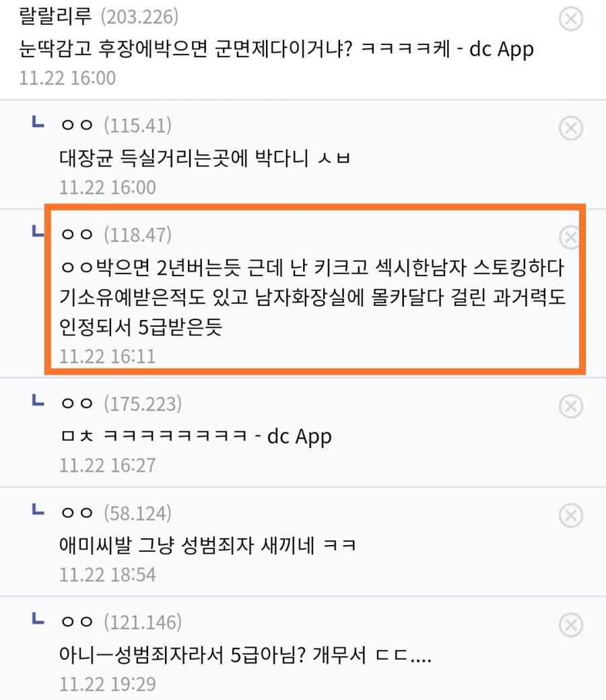This screenshot has width=606, height=700.
Task: Click the ㅇㅇ nickname next to (118.47)
Action: [x=77, y=234]
